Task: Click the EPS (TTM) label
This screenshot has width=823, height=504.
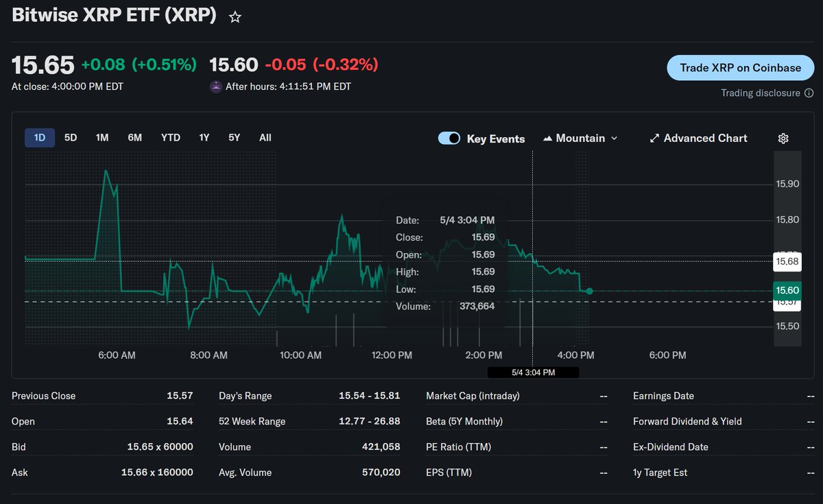Action: tap(449, 472)
